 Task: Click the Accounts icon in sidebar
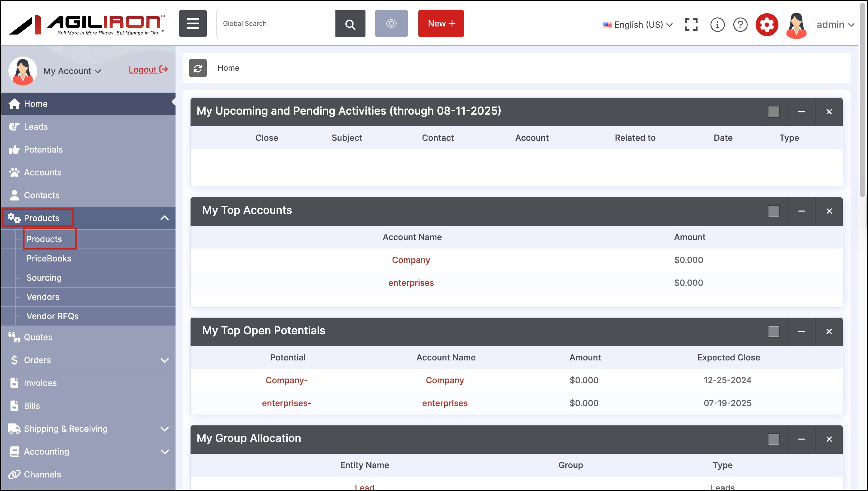point(14,172)
